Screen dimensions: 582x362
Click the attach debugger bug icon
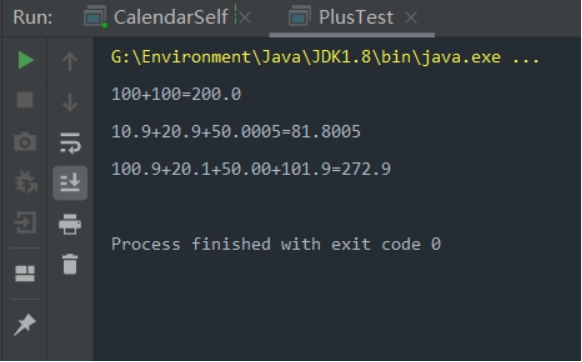pyautogui.click(x=26, y=182)
